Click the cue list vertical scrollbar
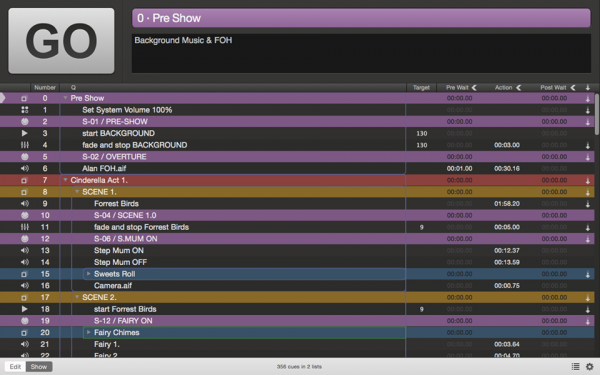The height and width of the screenshot is (375, 600). point(597,114)
